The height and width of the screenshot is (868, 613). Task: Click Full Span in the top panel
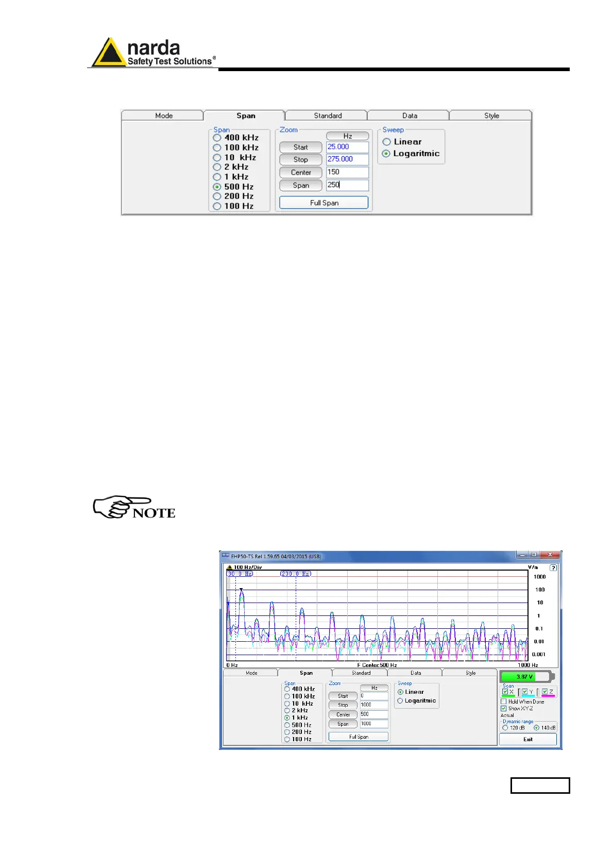pos(324,203)
